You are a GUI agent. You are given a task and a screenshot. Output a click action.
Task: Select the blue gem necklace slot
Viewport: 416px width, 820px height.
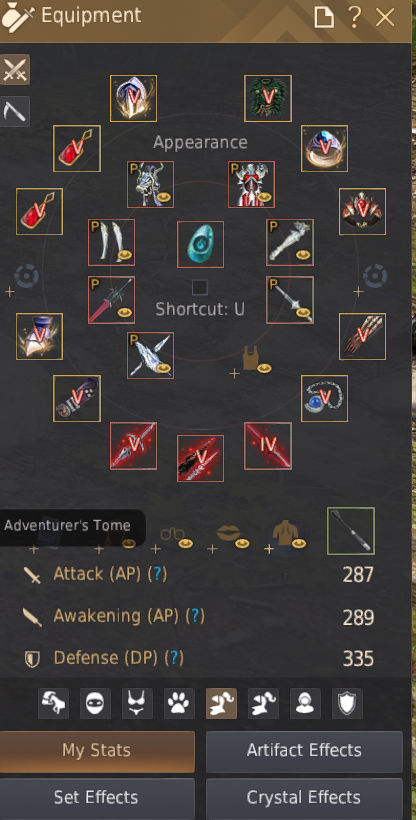click(324, 398)
